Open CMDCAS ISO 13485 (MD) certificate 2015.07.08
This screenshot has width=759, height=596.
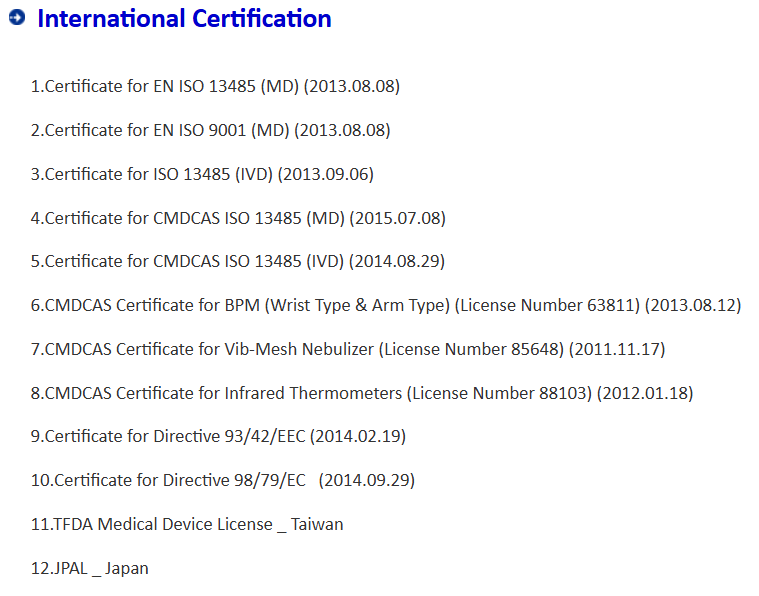click(x=238, y=218)
